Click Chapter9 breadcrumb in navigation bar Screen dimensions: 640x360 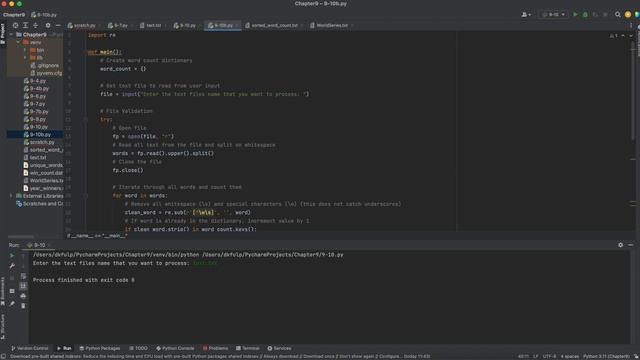14,15
